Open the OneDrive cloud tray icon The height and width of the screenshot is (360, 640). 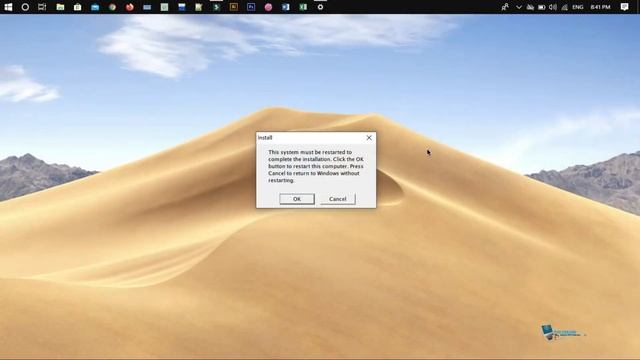530,7
